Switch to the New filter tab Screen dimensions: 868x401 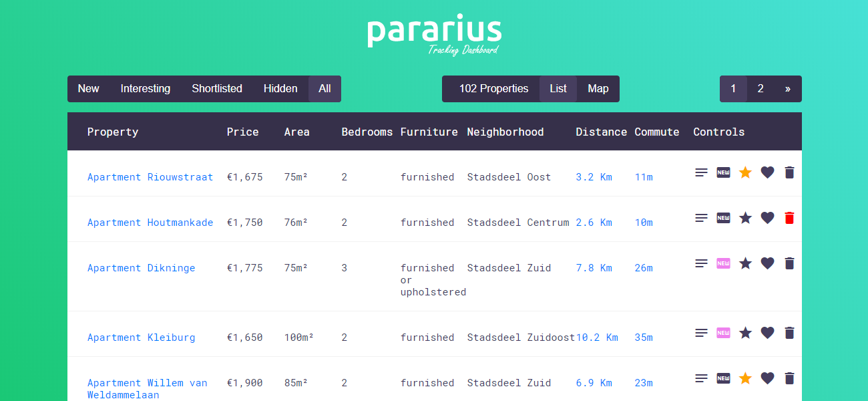tap(88, 89)
